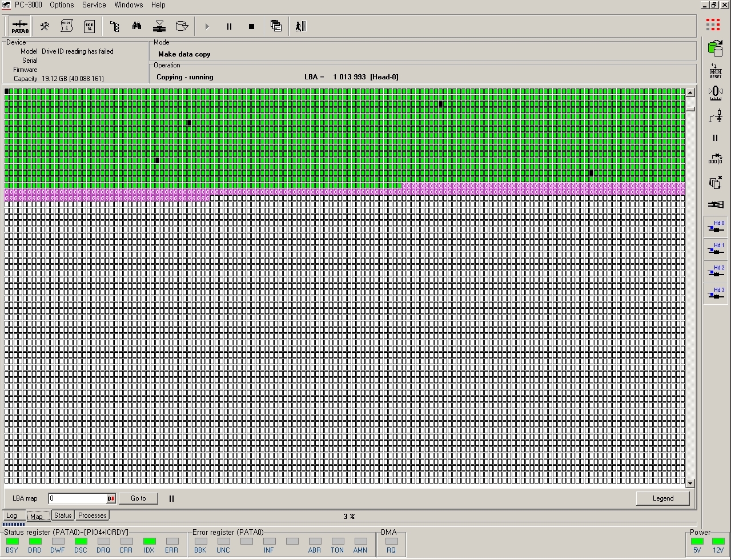The height and width of the screenshot is (560, 731).
Task: Open the Service menu
Action: coord(94,5)
